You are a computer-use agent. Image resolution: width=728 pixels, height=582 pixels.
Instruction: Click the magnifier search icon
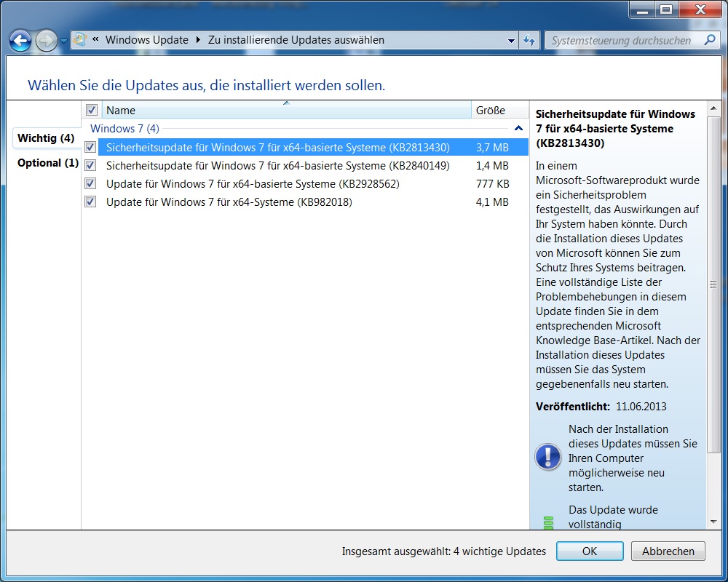point(709,40)
